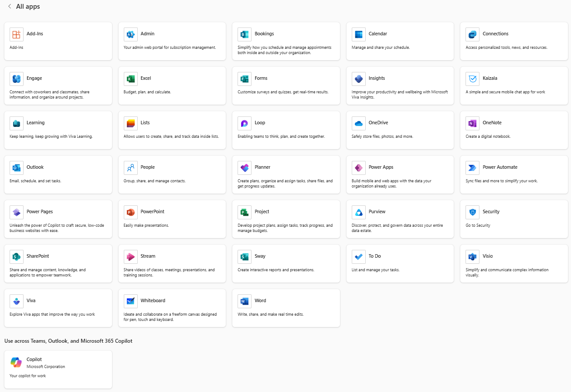571x392 pixels.
Task: Open the Lists app icon
Action: click(x=131, y=123)
